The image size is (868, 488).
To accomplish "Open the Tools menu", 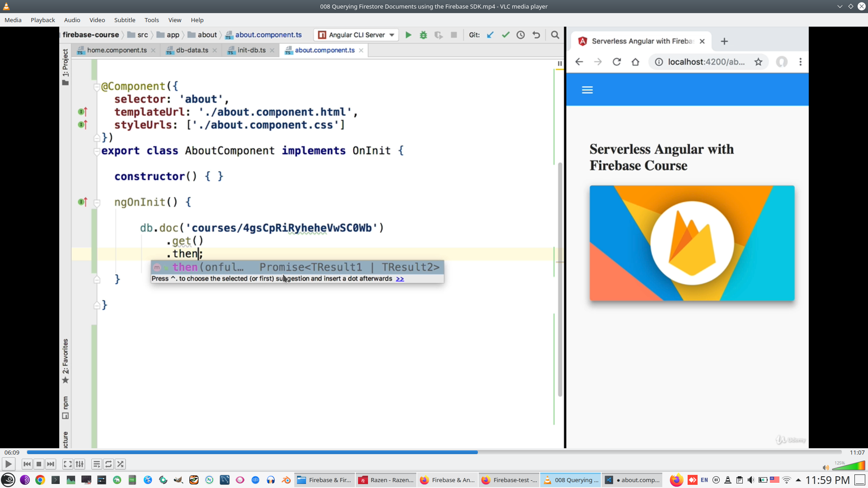I will [151, 20].
